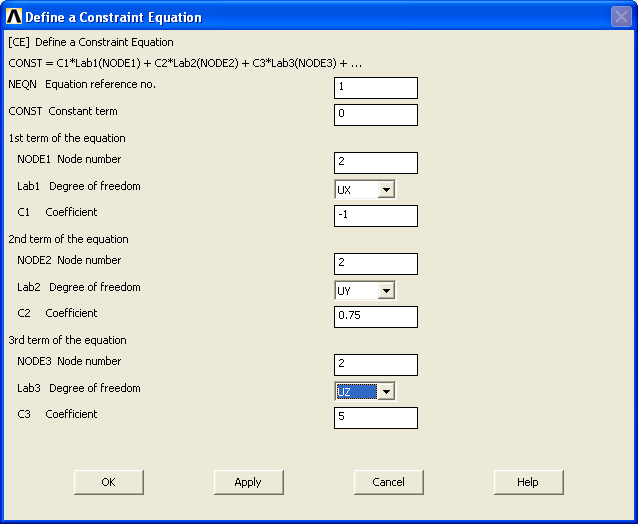The width and height of the screenshot is (638, 524).
Task: Click the ANSYS logo icon in title bar
Action: [14, 17]
